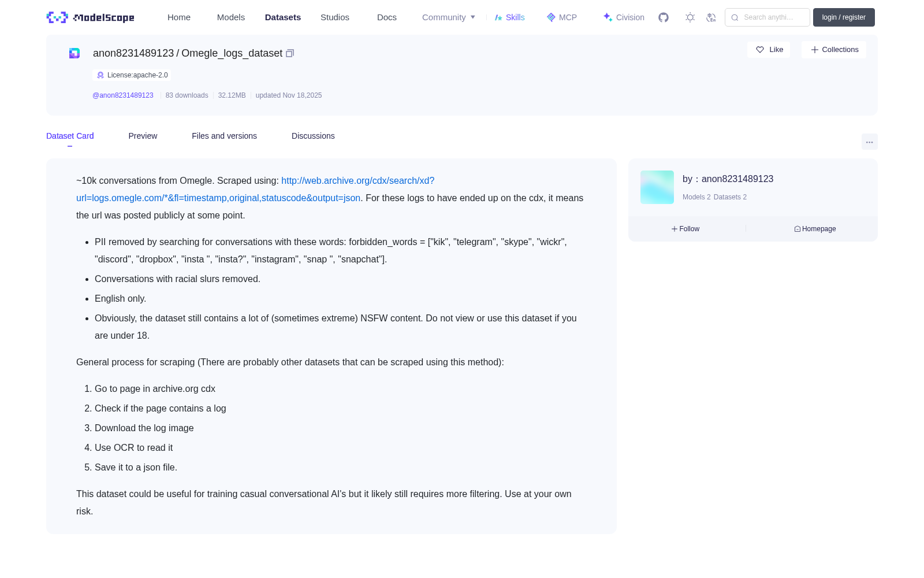
Task: Switch language with the translate icon
Action: coord(711,17)
